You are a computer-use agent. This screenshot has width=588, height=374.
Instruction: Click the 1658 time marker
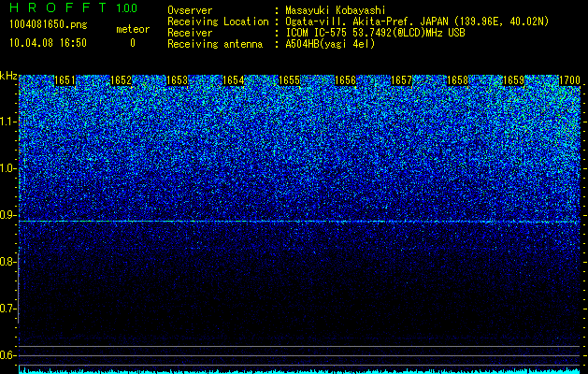457,80
